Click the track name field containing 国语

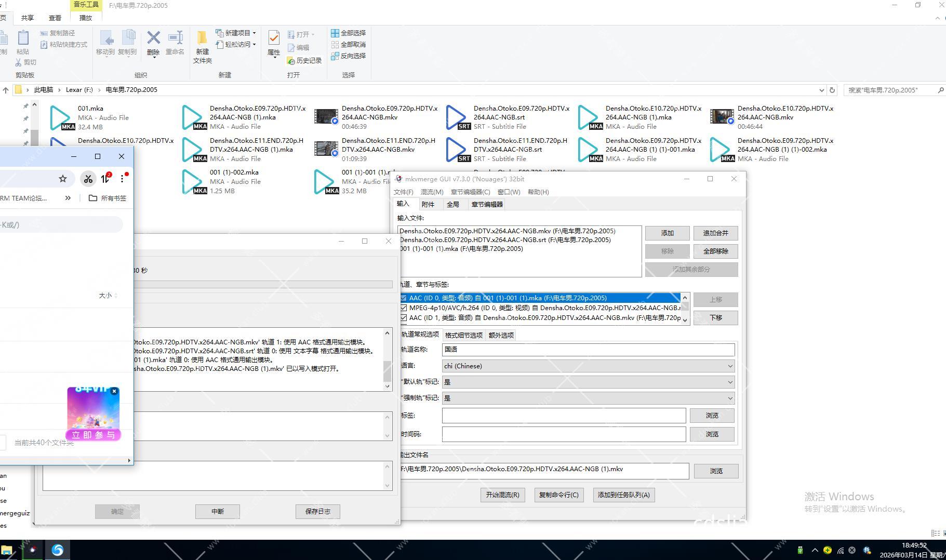(588, 350)
